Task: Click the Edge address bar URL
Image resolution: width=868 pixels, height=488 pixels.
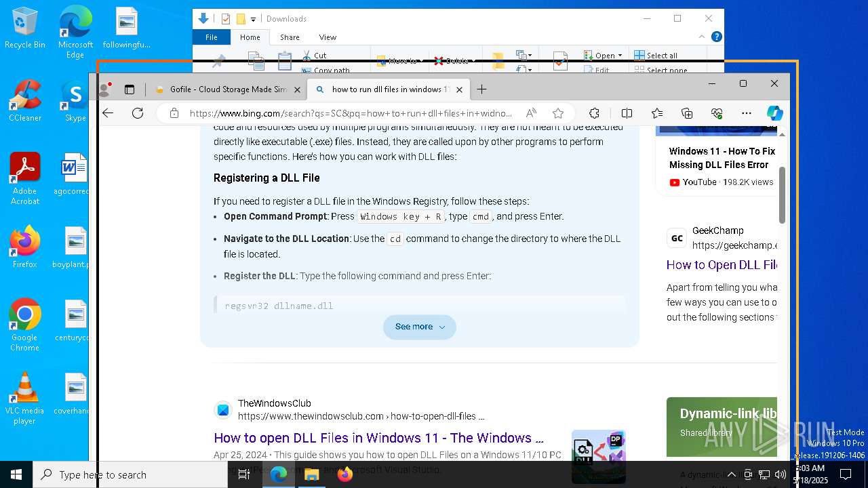Action: (351, 113)
